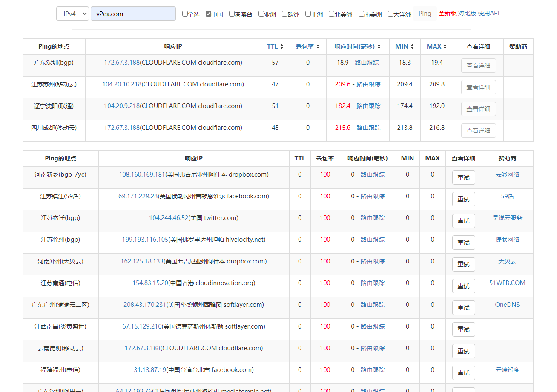Visit sponsor 云彩网络 link
The width and height of the screenshot is (557, 392).
pyautogui.click(x=507, y=175)
